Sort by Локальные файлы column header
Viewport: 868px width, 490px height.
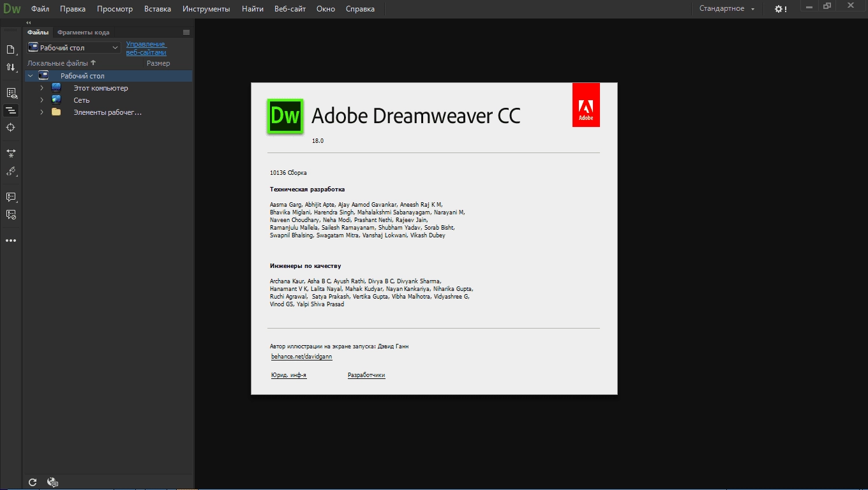point(61,63)
